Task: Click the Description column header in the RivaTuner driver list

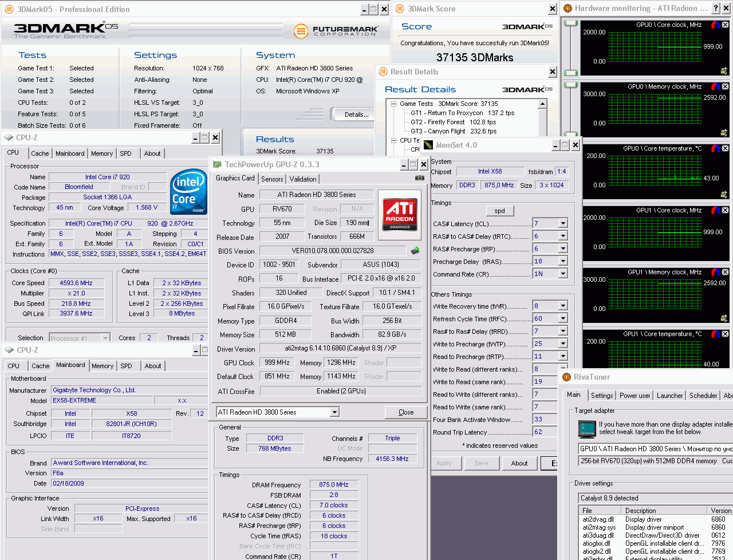Action: (x=665, y=510)
